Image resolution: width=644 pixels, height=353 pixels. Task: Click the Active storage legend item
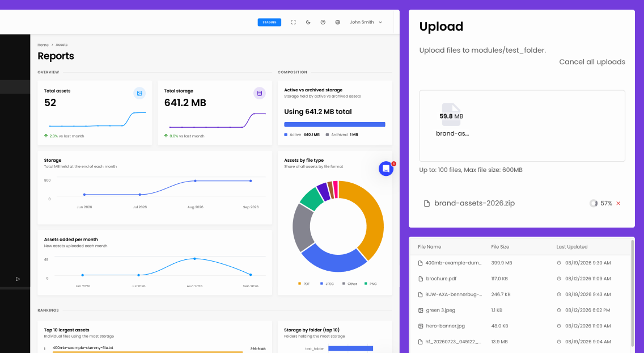[x=302, y=135]
